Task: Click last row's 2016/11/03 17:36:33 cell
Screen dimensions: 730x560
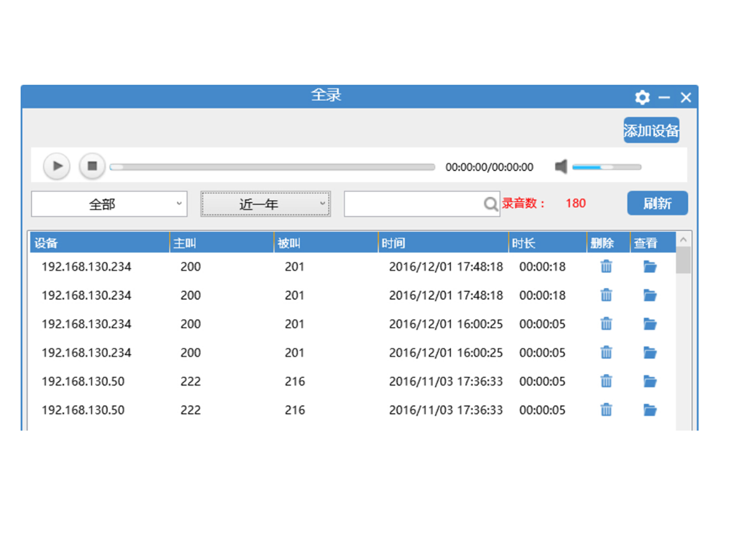Action: pos(446,410)
